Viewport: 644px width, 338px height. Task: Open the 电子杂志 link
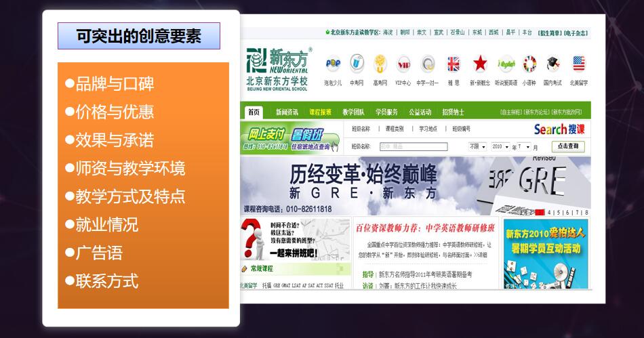tap(576, 33)
